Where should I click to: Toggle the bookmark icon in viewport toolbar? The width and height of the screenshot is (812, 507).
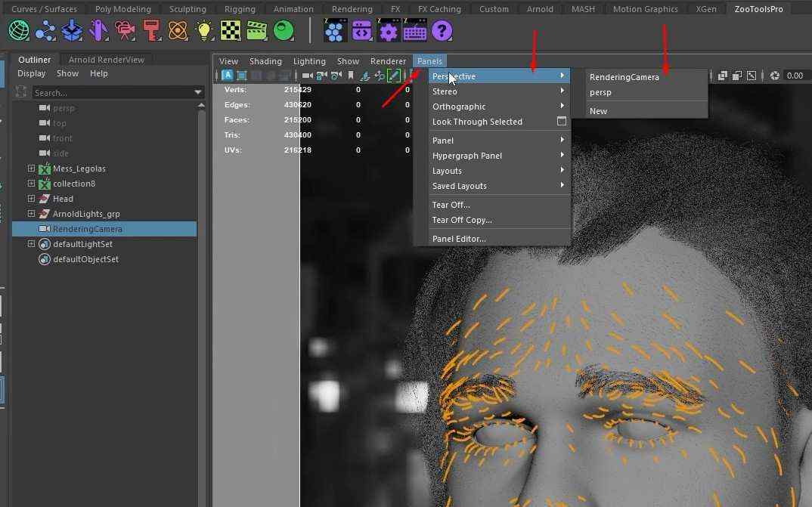351,76
